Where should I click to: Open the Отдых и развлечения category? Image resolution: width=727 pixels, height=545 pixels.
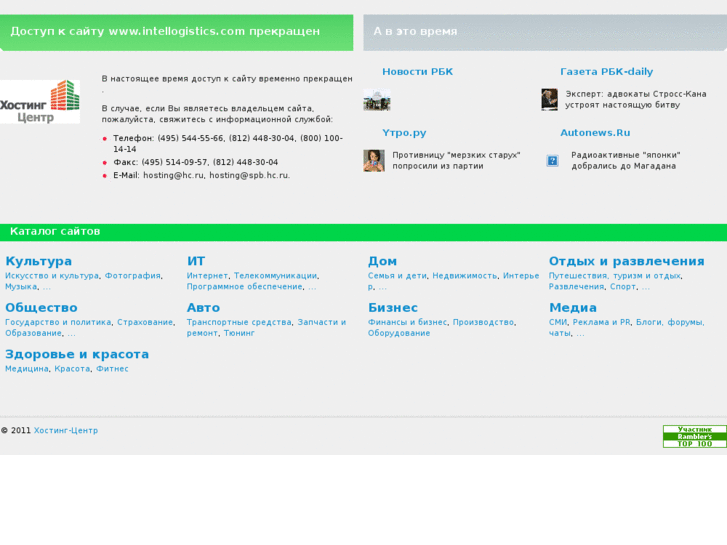(626, 261)
